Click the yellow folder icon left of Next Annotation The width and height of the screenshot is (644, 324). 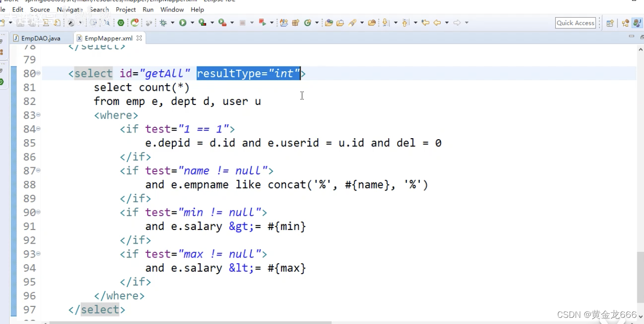point(372,22)
